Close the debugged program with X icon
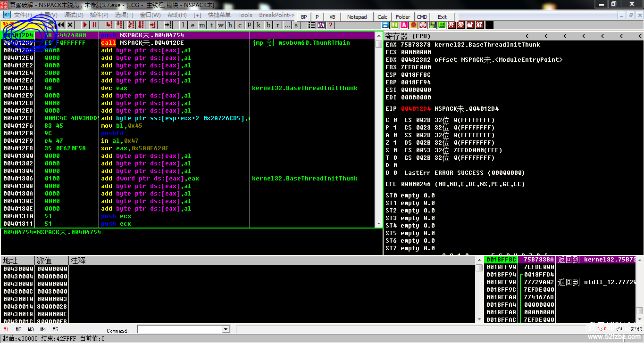 (x=70, y=25)
